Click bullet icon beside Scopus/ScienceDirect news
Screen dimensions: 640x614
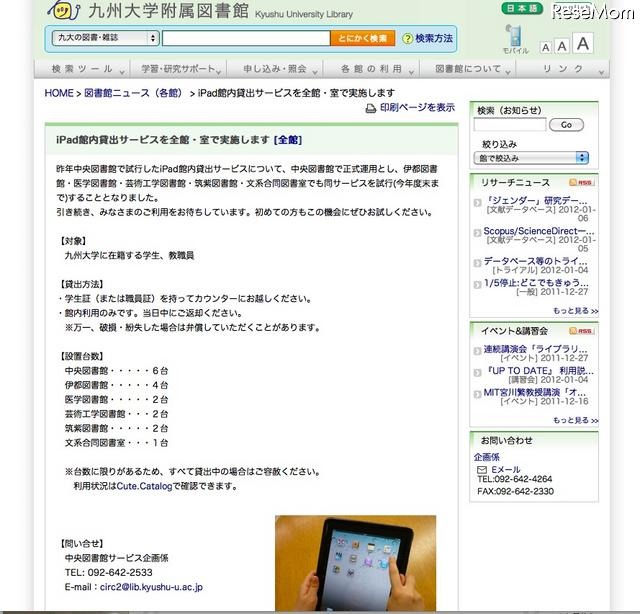[477, 233]
